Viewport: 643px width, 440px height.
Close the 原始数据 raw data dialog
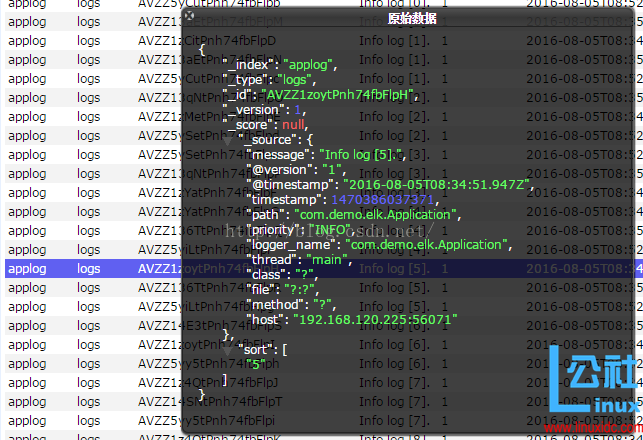tap(191, 16)
